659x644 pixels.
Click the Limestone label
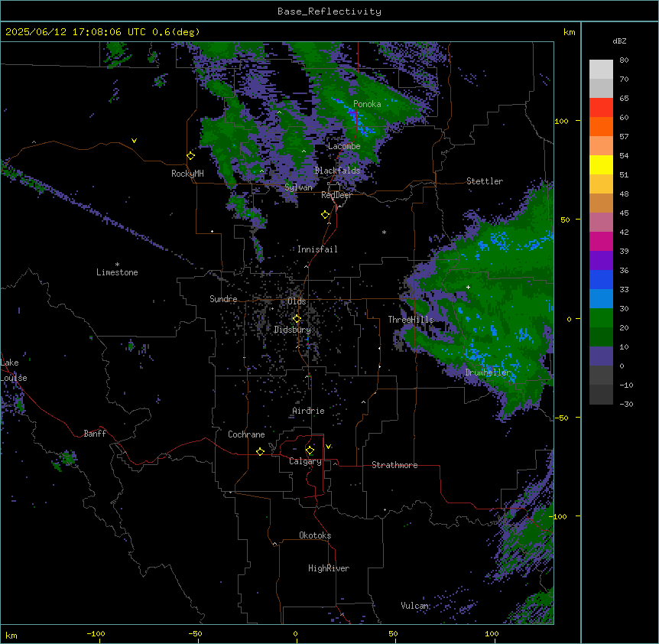(117, 272)
